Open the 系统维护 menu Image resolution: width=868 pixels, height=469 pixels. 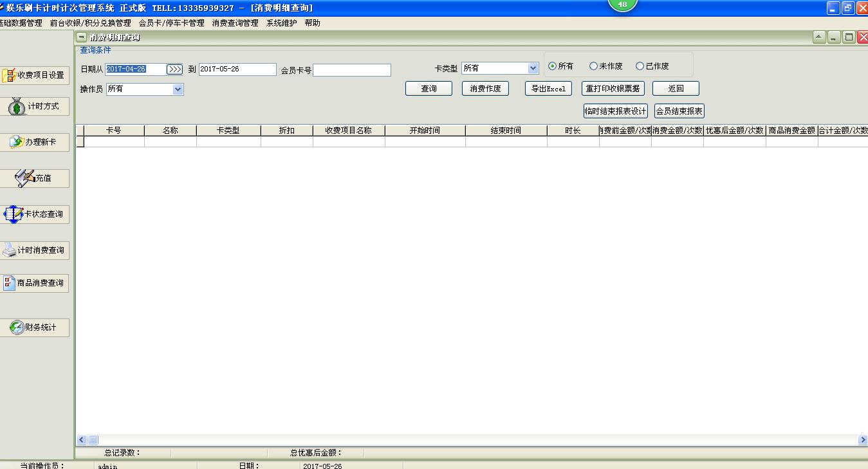(282, 23)
